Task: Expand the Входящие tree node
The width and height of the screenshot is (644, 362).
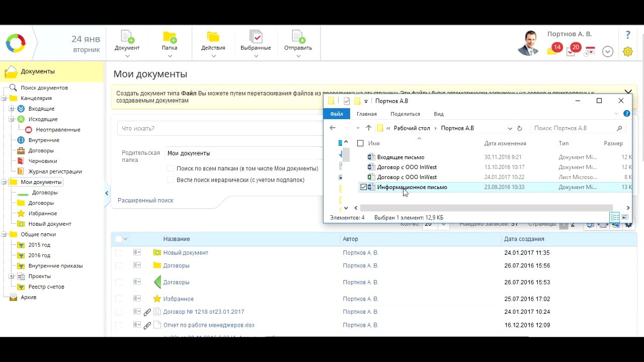Action: pos(12,109)
